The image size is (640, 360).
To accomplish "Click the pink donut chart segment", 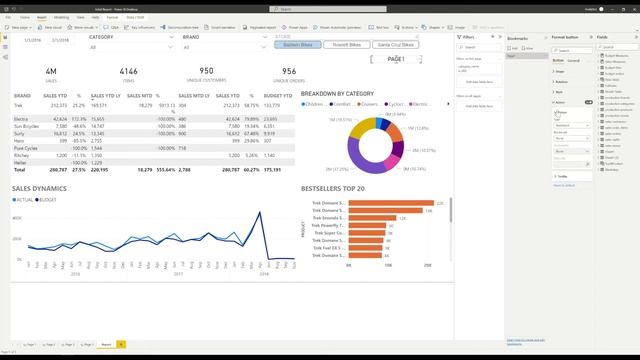I will pos(392,162).
